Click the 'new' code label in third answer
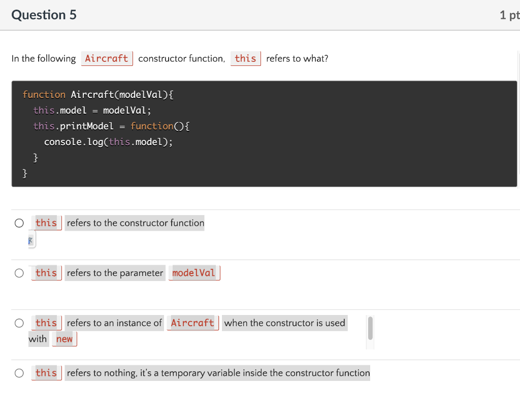 pyautogui.click(x=64, y=339)
